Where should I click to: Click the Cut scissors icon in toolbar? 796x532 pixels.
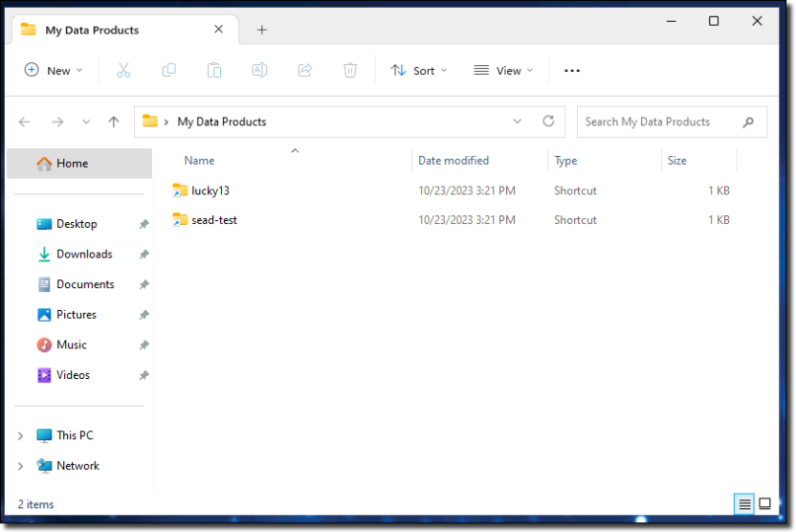(123, 70)
